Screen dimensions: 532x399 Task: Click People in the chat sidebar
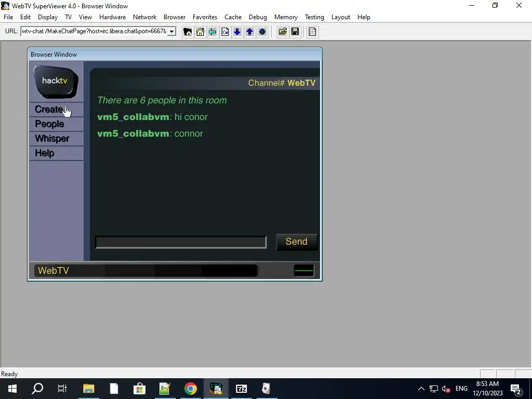click(56, 124)
